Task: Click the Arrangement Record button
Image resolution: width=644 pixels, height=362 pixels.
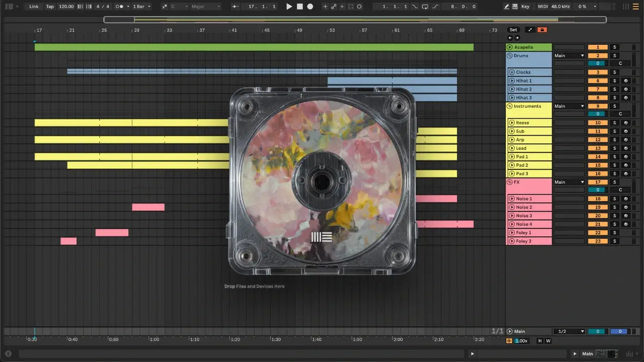Action: coord(310,7)
